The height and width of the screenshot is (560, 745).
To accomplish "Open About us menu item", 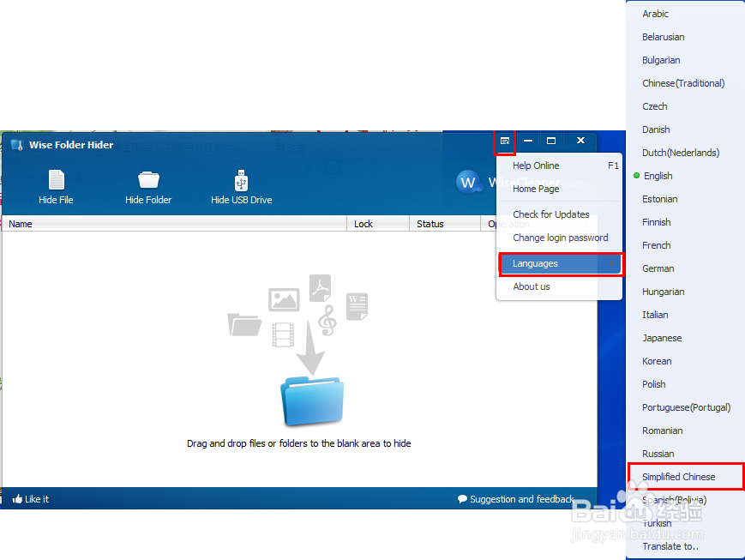I will pos(559,286).
